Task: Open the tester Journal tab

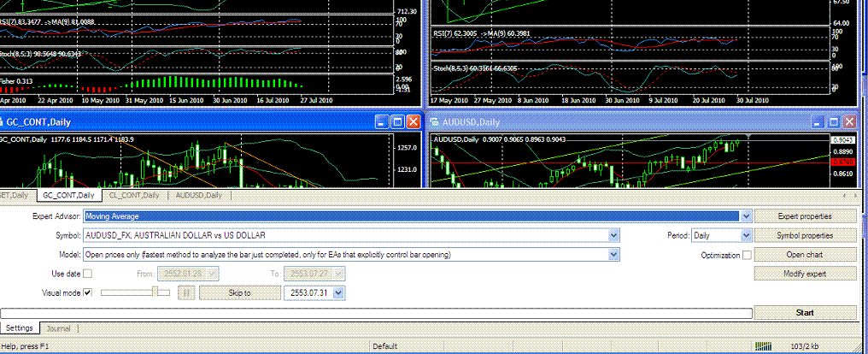Action: point(58,328)
